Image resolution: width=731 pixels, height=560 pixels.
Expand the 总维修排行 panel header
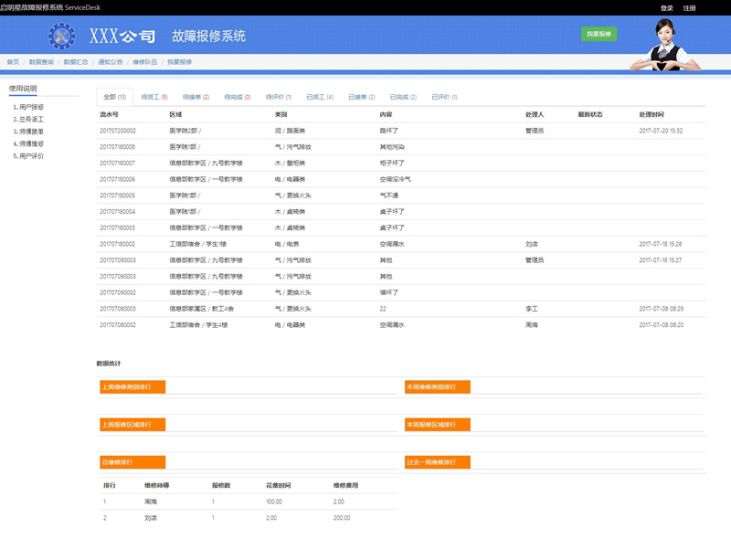132,462
